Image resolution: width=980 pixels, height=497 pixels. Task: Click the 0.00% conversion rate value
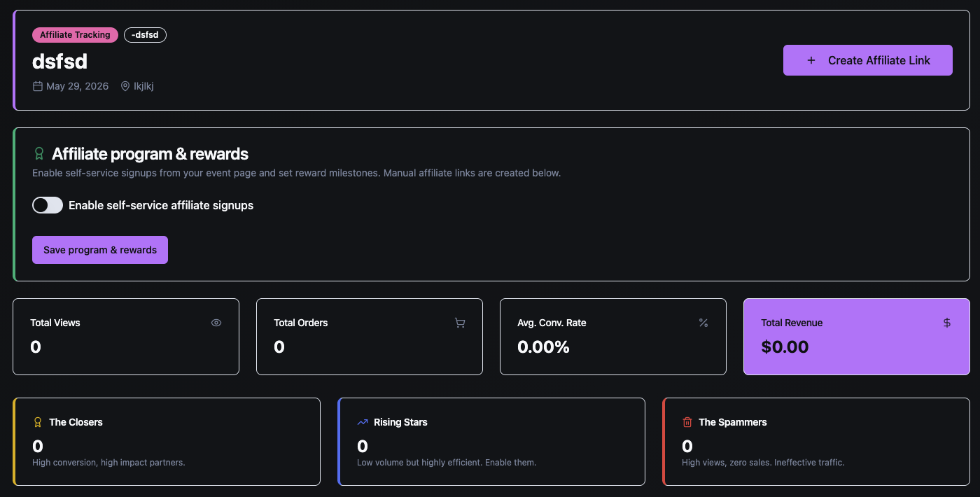543,346
